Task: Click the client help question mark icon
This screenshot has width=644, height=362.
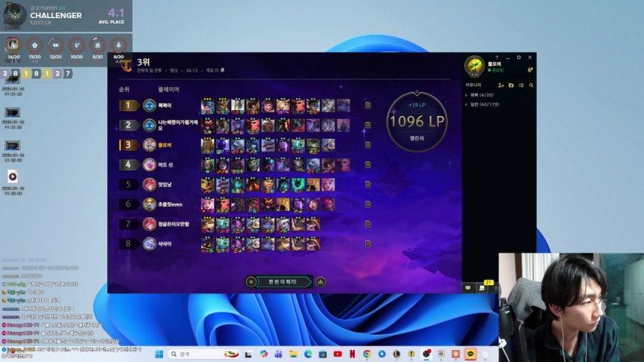Action: pyautogui.click(x=497, y=57)
